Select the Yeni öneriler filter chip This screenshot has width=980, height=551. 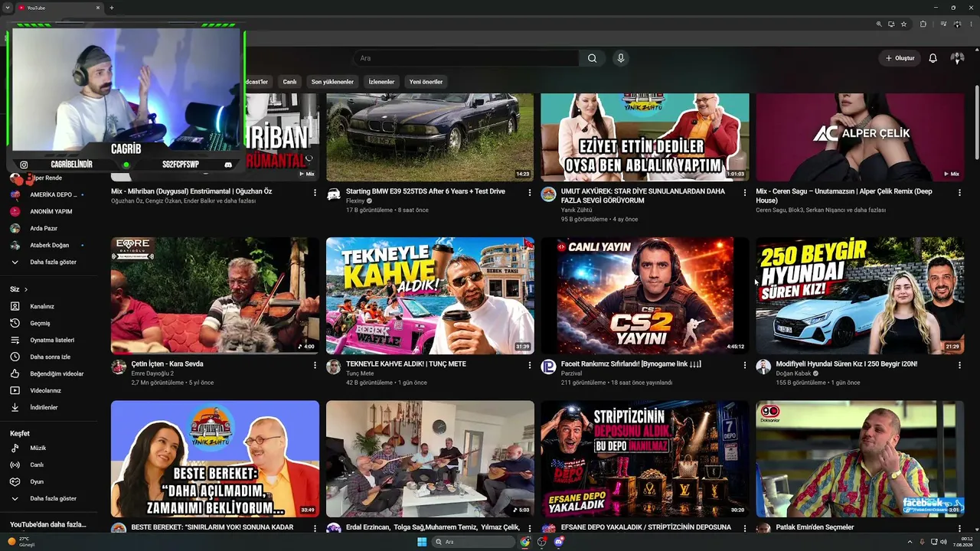(426, 82)
